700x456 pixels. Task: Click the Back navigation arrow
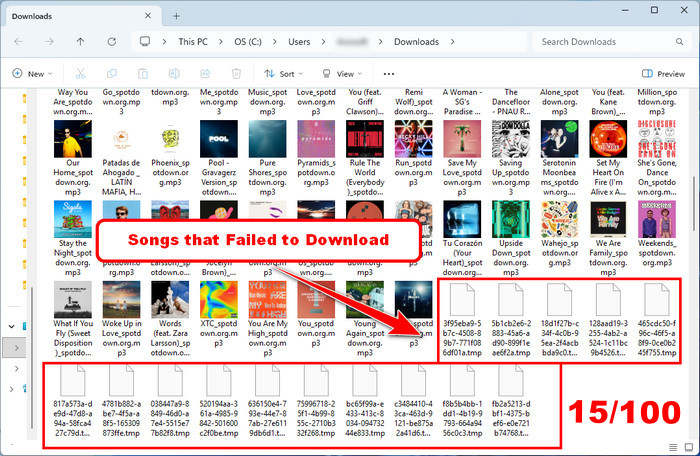pos(18,42)
